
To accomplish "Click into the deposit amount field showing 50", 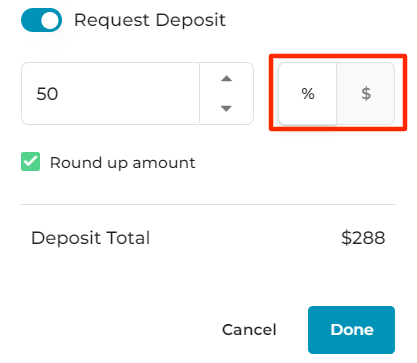I will click(x=110, y=94).
